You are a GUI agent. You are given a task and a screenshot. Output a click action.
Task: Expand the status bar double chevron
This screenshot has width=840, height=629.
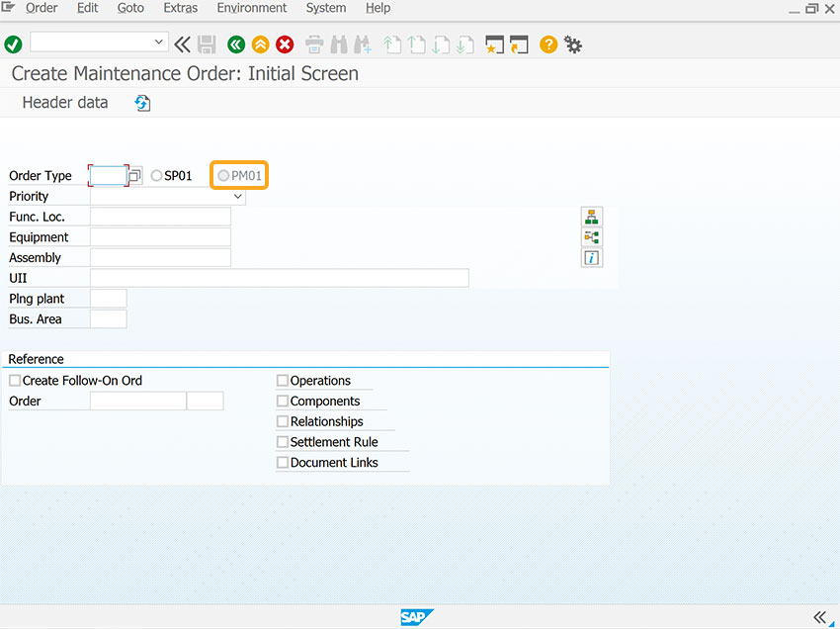(x=819, y=617)
